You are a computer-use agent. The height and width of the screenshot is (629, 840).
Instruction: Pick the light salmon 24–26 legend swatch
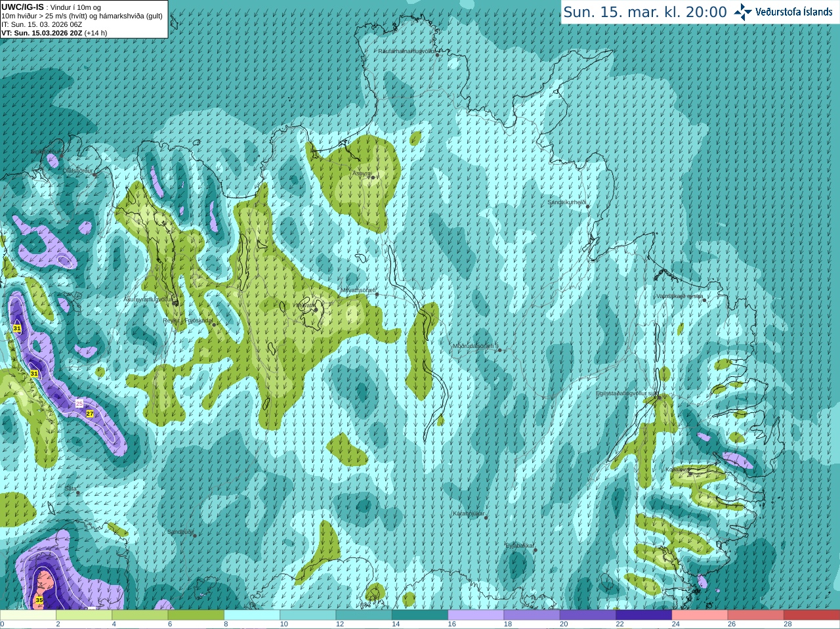tap(700, 615)
